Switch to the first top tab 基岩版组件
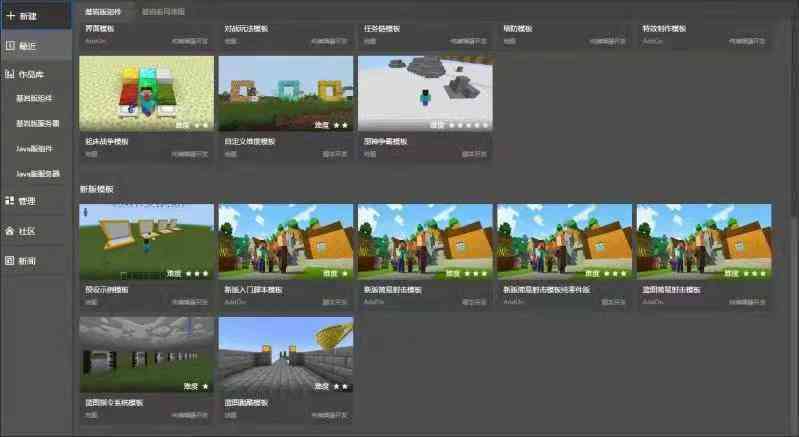This screenshot has height=437, width=799. pos(103,12)
